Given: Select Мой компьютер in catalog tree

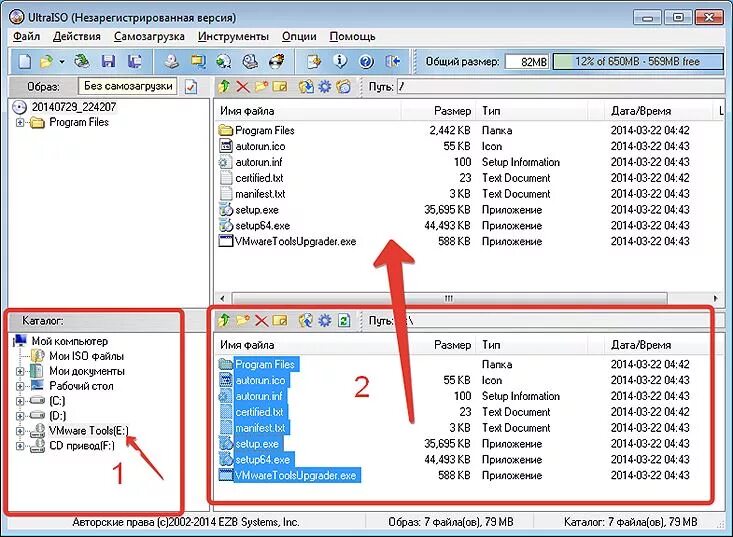Looking at the screenshot, I should (x=69, y=341).
